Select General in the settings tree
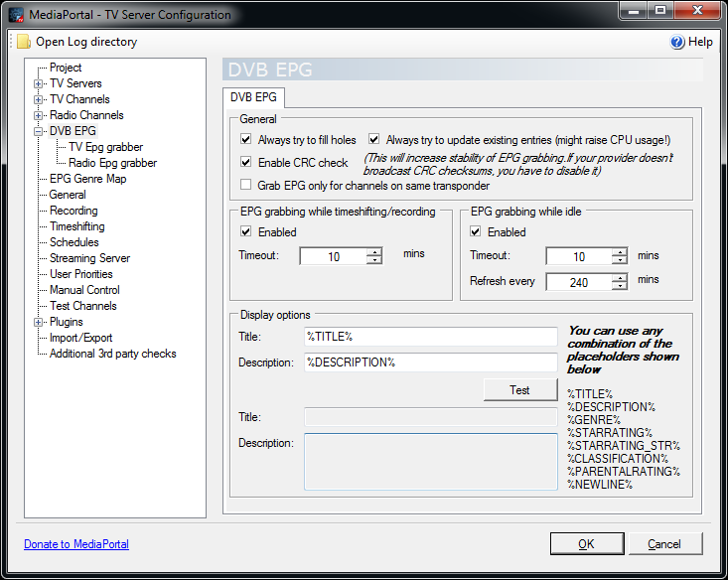 click(x=68, y=195)
